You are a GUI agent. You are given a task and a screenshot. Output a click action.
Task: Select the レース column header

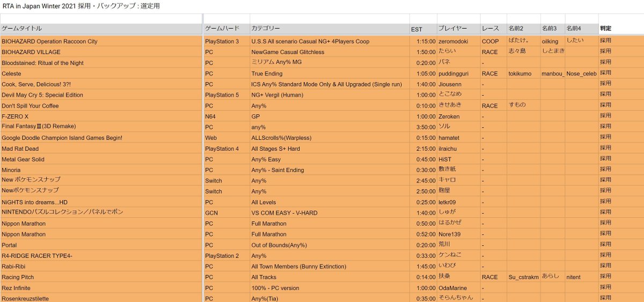(x=493, y=28)
